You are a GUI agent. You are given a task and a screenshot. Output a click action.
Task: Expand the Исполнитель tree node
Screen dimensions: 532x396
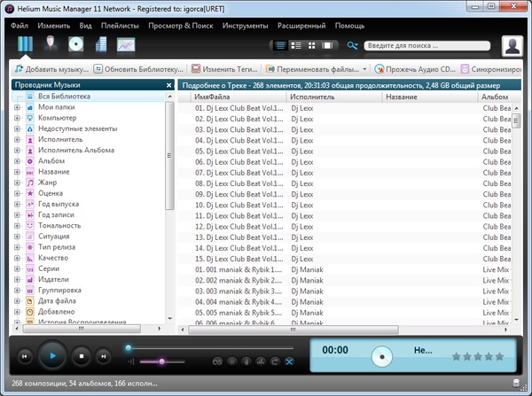pos(18,139)
